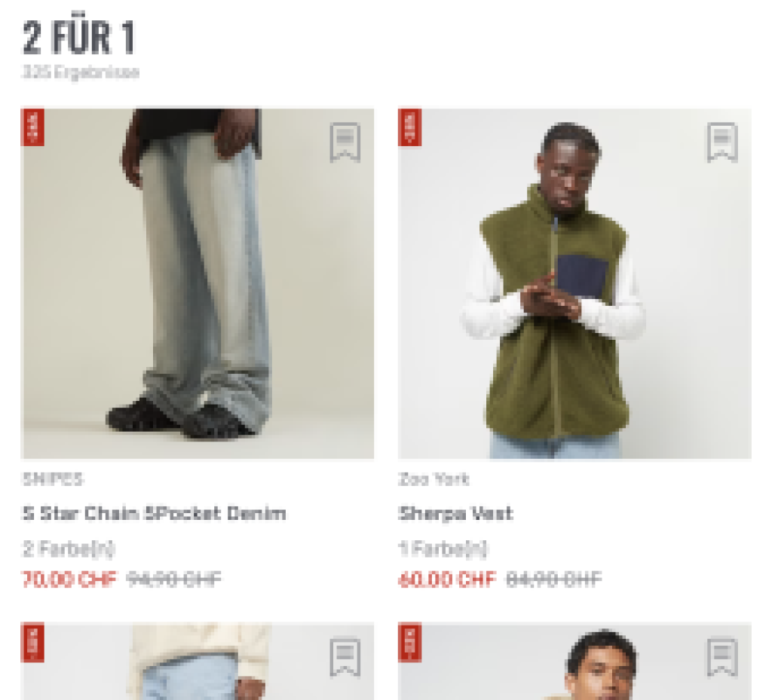Viewport: 772px width, 700px height.
Task: Open the Sherpa Vest title link
Action: click(456, 514)
